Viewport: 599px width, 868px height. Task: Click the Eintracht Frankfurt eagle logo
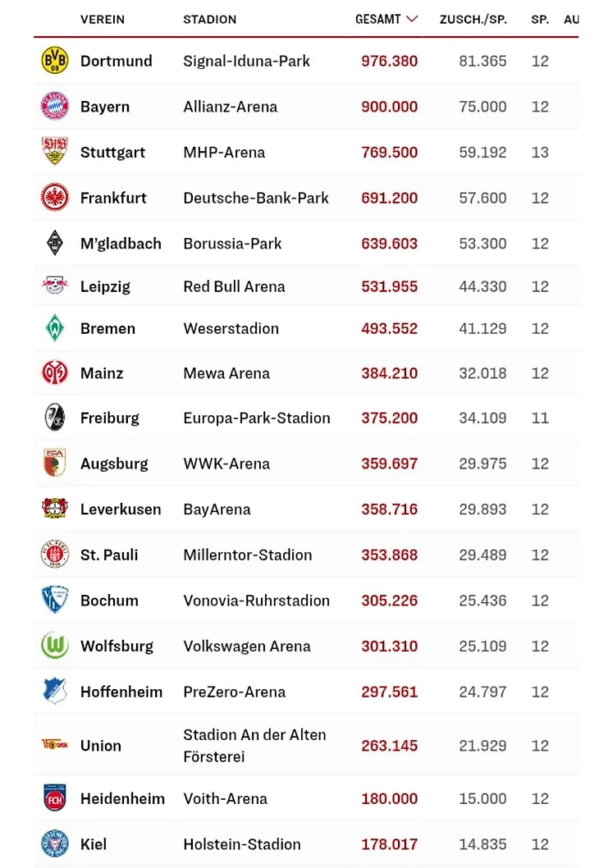pos(55,198)
